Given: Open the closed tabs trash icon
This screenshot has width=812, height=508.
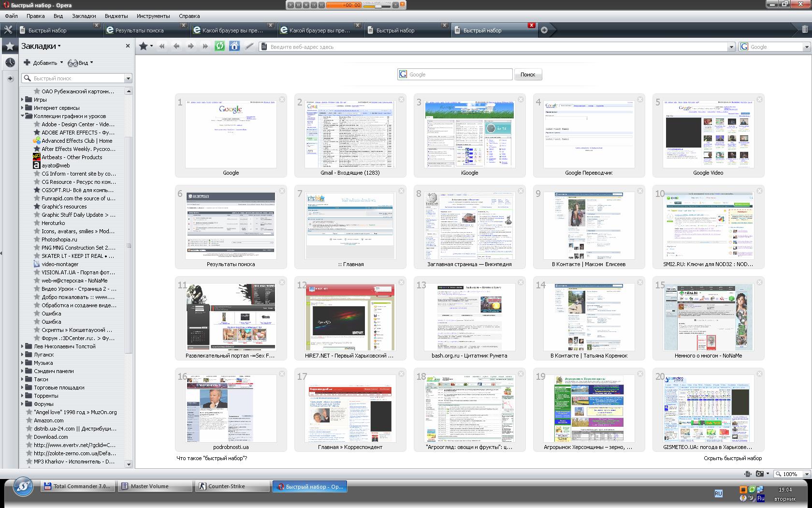Looking at the screenshot, I should pos(805,30).
